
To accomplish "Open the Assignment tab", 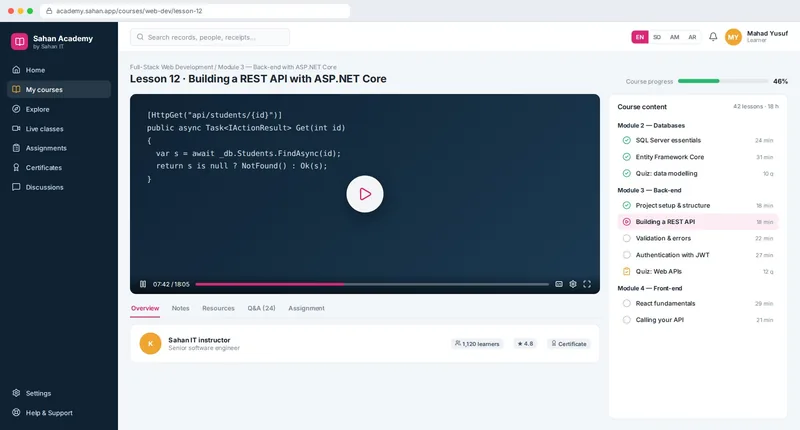I will coord(306,308).
